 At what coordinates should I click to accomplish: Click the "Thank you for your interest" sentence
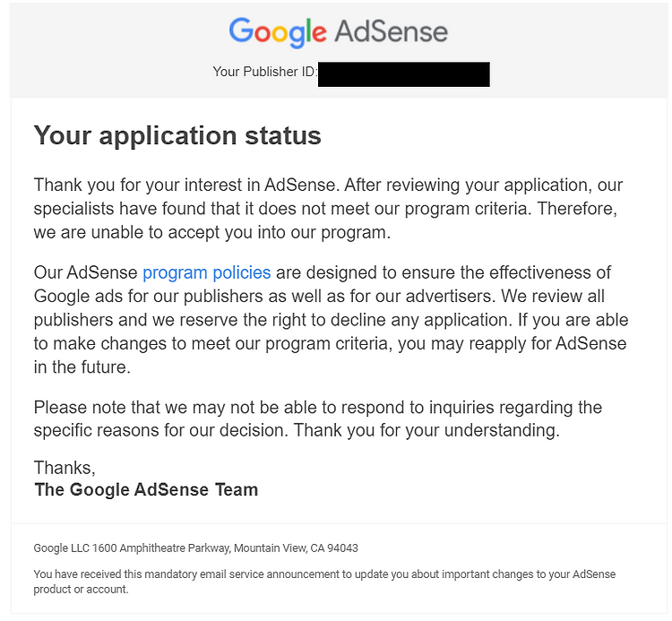pyautogui.click(x=187, y=185)
